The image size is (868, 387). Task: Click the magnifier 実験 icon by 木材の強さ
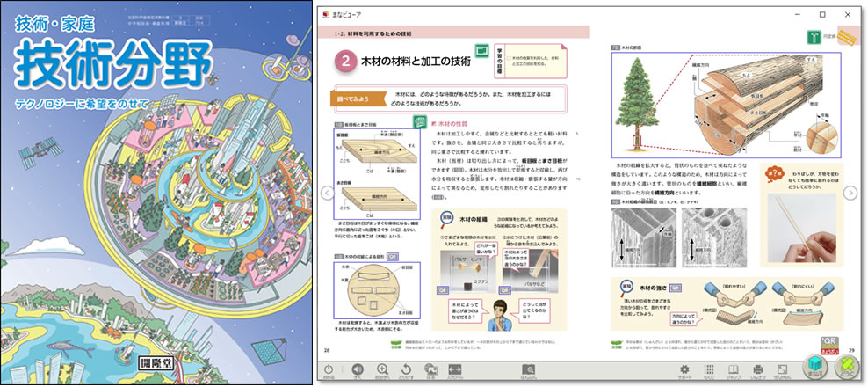(626, 289)
